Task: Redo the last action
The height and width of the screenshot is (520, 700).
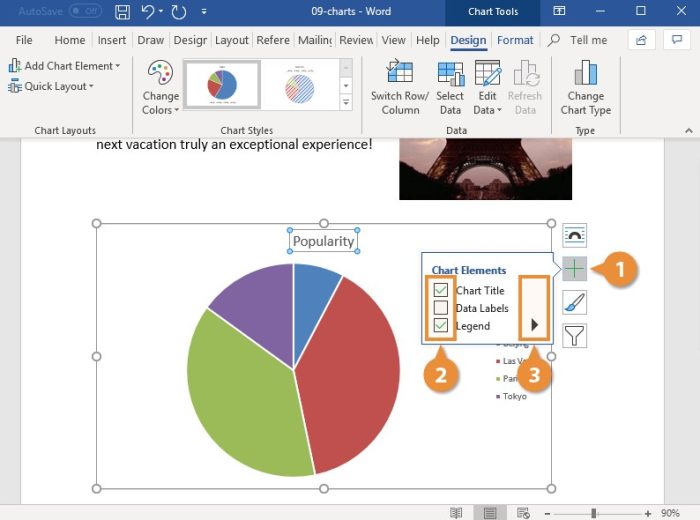Action: 179,12
